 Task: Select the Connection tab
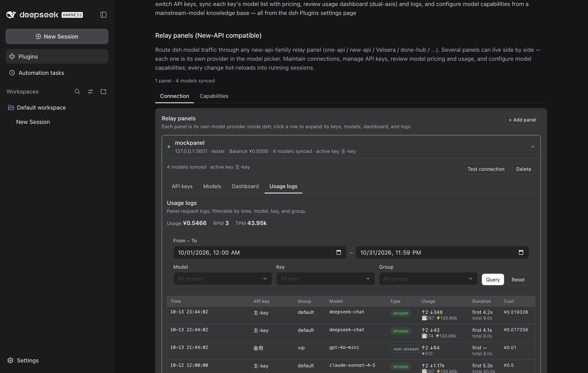(174, 96)
